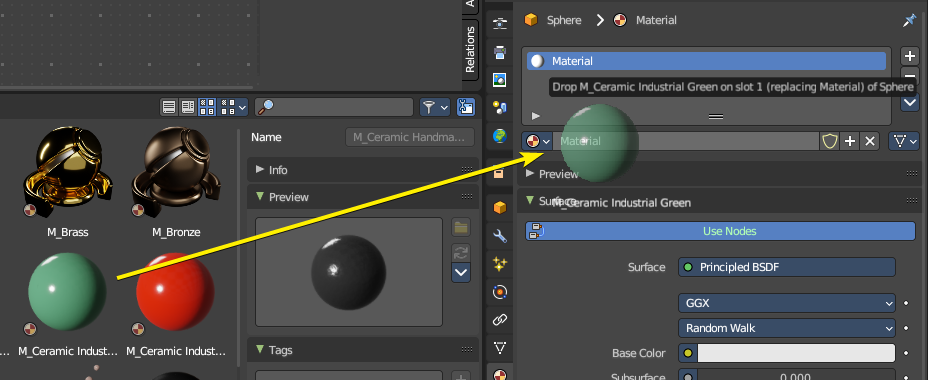Viewport: 928px width, 380px height.
Task: Expand the material slot list filter arrow
Action: (536, 116)
